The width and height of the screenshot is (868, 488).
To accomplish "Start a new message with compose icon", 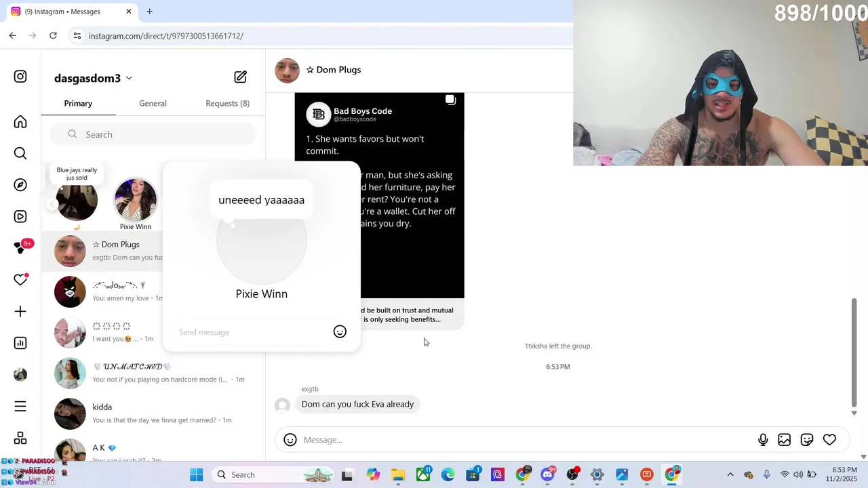I will click(241, 77).
